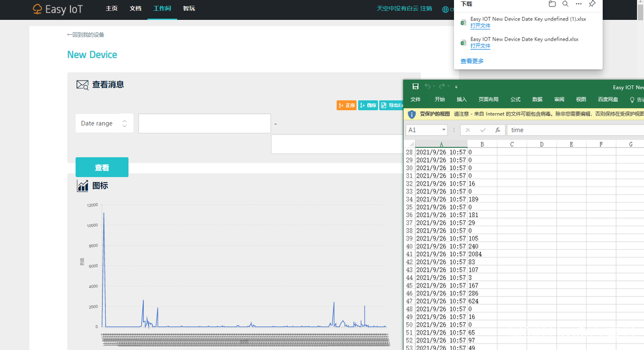Open the Excel 数据 ribbon tab
644x350 pixels.
pyautogui.click(x=537, y=100)
